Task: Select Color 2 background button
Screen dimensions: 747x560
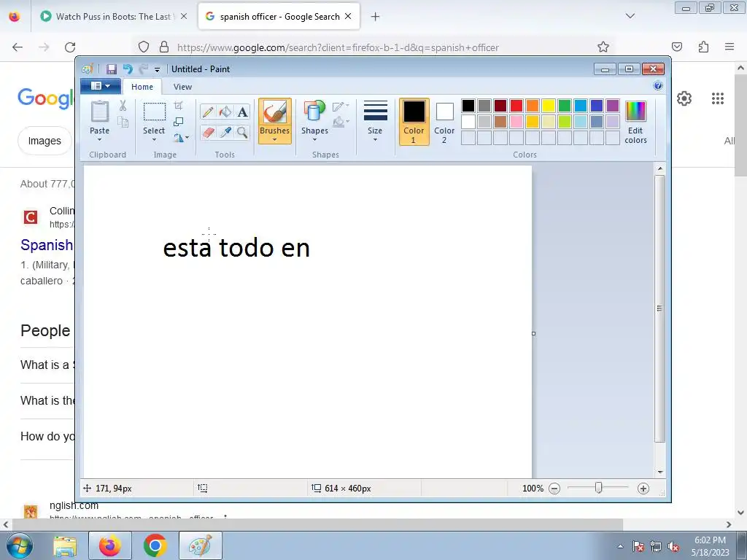Action: click(x=444, y=122)
